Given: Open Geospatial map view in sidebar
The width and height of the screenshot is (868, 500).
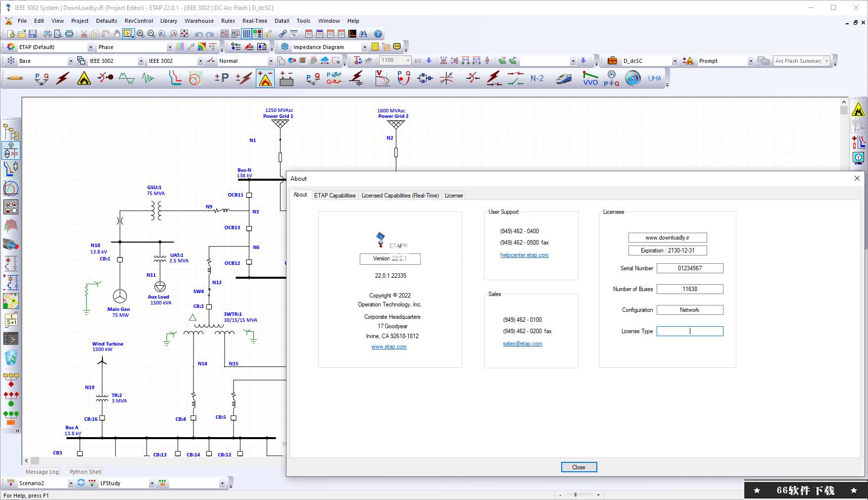Looking at the screenshot, I should [11, 300].
